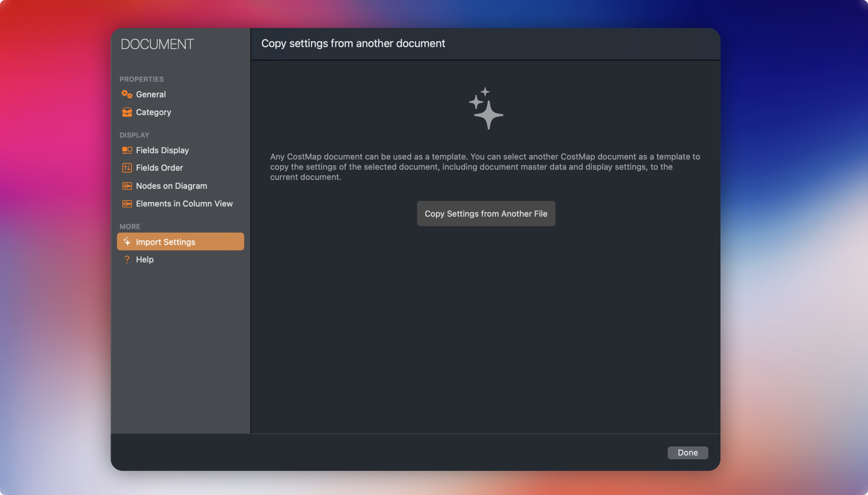Screen dimensions: 868x495
Task: Click the DOCUMENT header label
Action: [x=157, y=44]
